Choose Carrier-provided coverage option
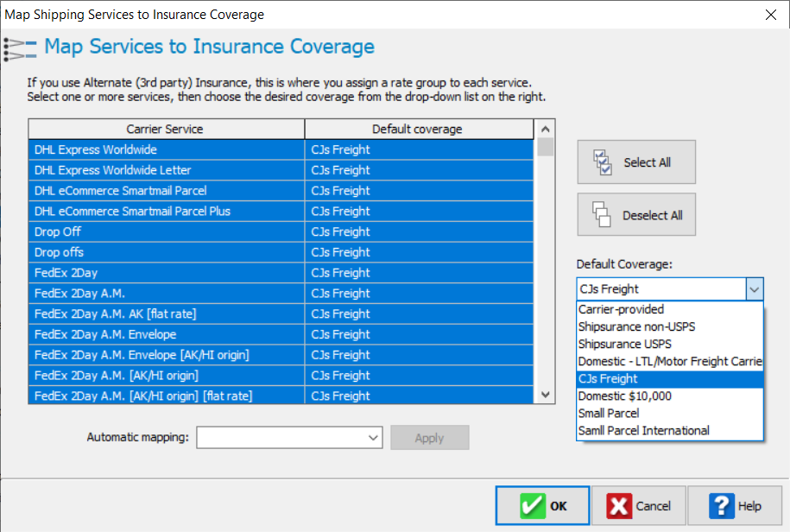The width and height of the screenshot is (790, 532). (x=670, y=309)
